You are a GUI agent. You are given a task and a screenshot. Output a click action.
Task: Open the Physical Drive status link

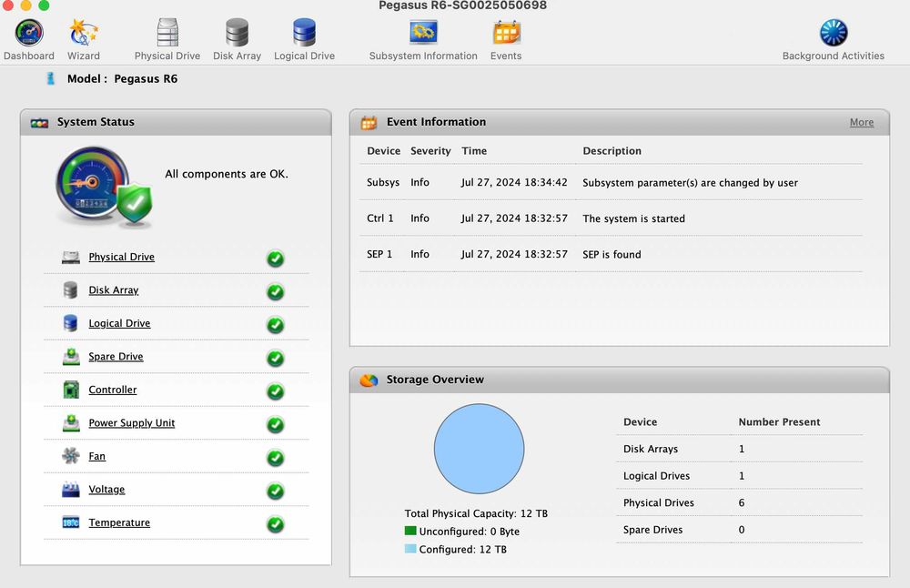[x=121, y=257]
